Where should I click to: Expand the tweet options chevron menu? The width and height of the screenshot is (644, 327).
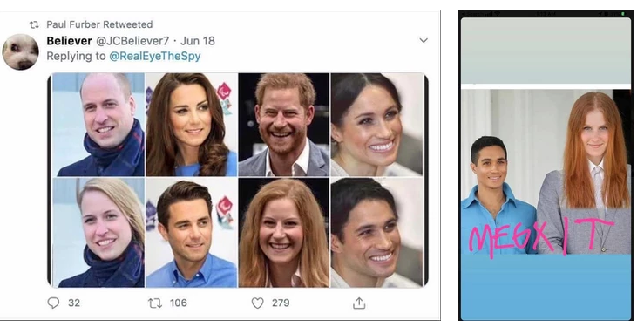(x=424, y=40)
